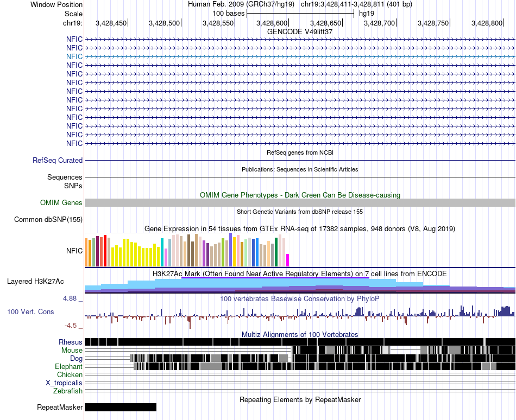Click the RefSeq genes from NCBI title

[300, 152]
